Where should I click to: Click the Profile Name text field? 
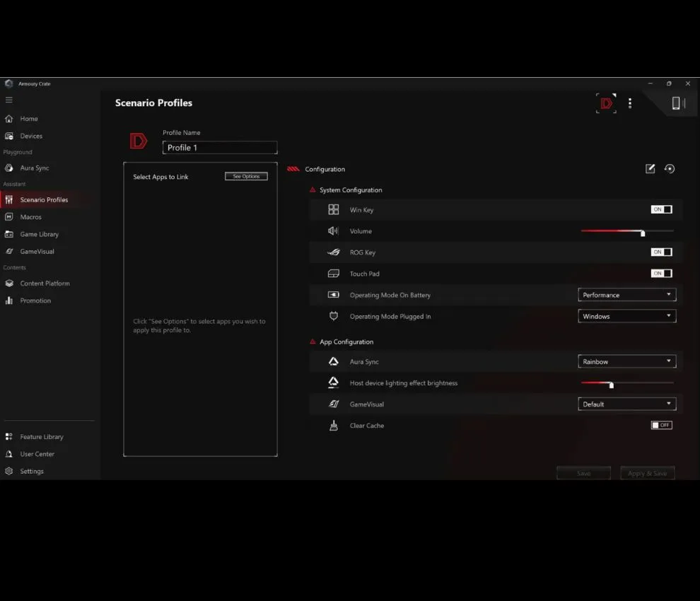[x=220, y=148]
